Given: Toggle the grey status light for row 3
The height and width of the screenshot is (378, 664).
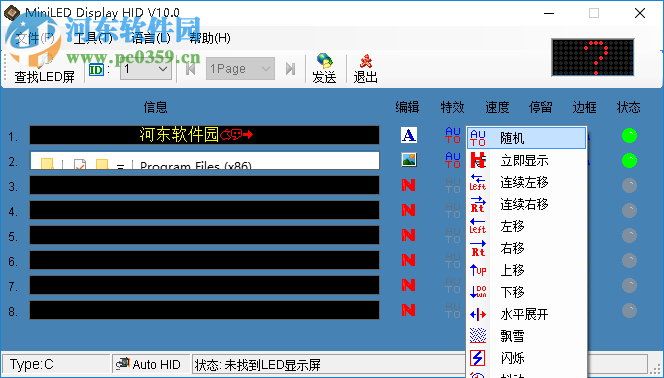Looking at the screenshot, I should click(629, 185).
